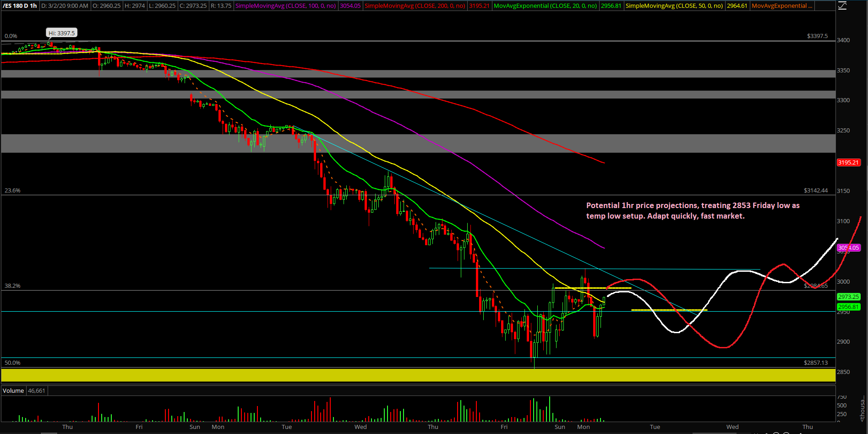The image size is (868, 434).
Task: Select red 3195.21 price axis tag
Action: coord(849,163)
